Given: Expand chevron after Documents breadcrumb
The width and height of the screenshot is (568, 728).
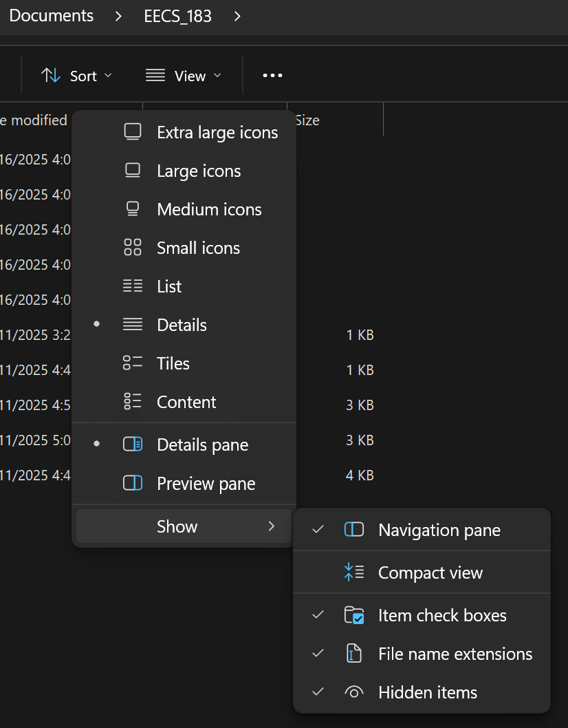Looking at the screenshot, I should pos(118,17).
